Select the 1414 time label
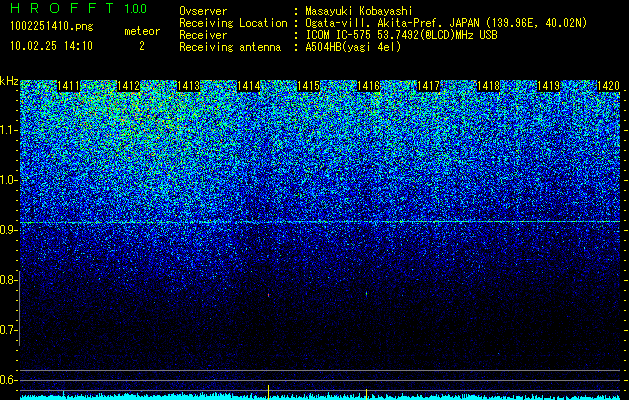Screen dimensions: 629x400 pyautogui.click(x=249, y=86)
